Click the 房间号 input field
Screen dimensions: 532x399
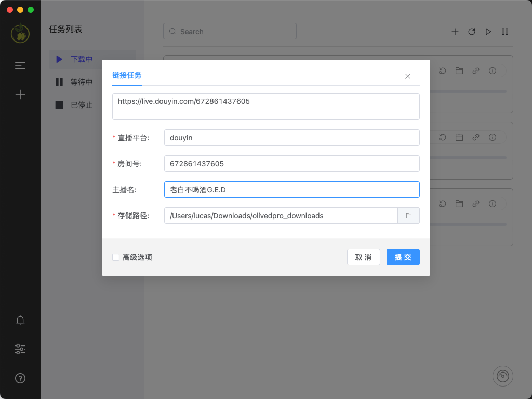coord(291,164)
